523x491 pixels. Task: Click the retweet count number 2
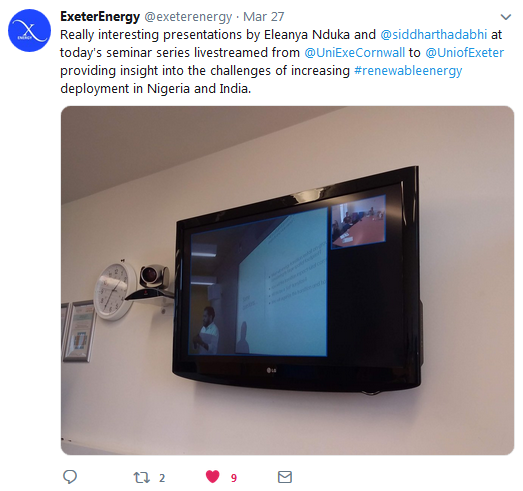[x=162, y=478]
